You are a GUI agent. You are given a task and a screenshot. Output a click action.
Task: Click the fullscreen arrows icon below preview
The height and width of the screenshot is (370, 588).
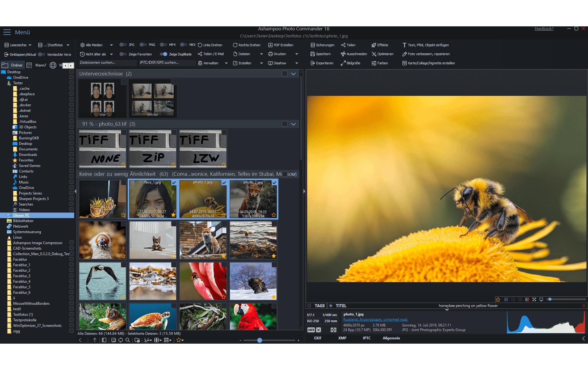534,299
